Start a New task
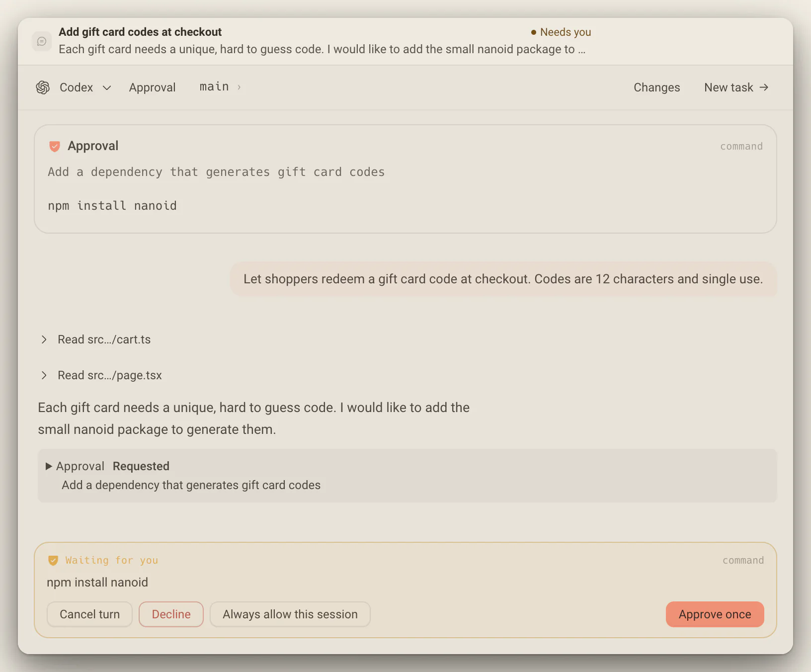Viewport: 811px width, 672px height. tap(736, 87)
